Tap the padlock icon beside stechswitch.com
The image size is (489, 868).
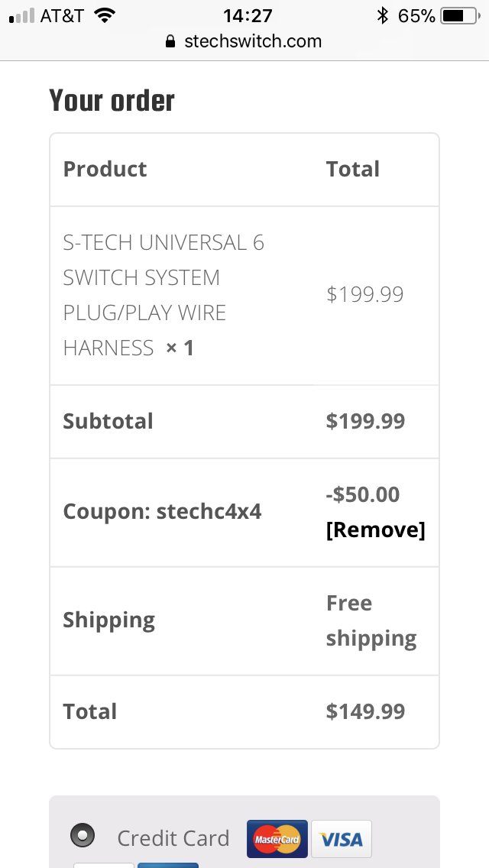tap(170, 41)
